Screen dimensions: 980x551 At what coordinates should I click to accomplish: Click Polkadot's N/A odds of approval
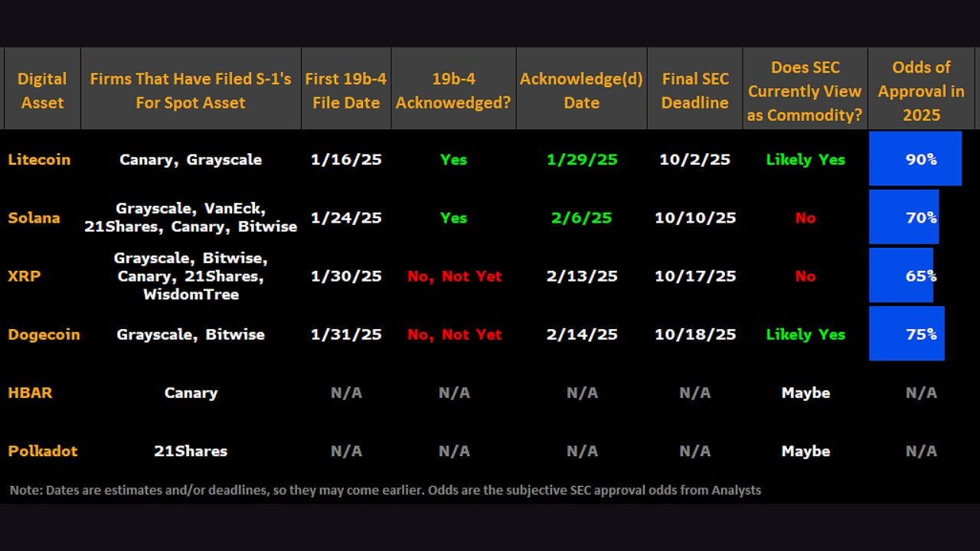(x=921, y=451)
